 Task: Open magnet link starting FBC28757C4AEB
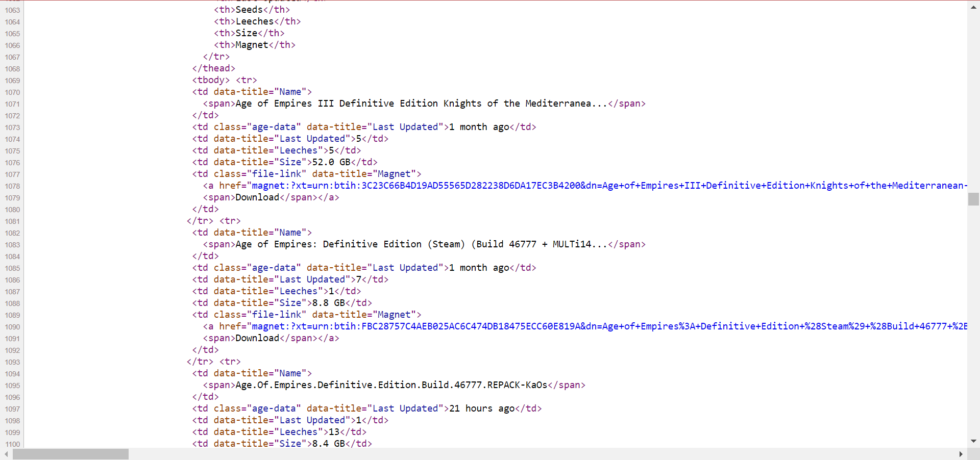609,326
